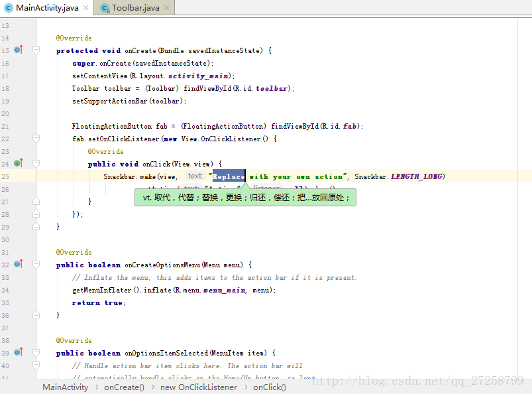
Task: Click onOptionsItemSelected method name
Action: (166, 354)
